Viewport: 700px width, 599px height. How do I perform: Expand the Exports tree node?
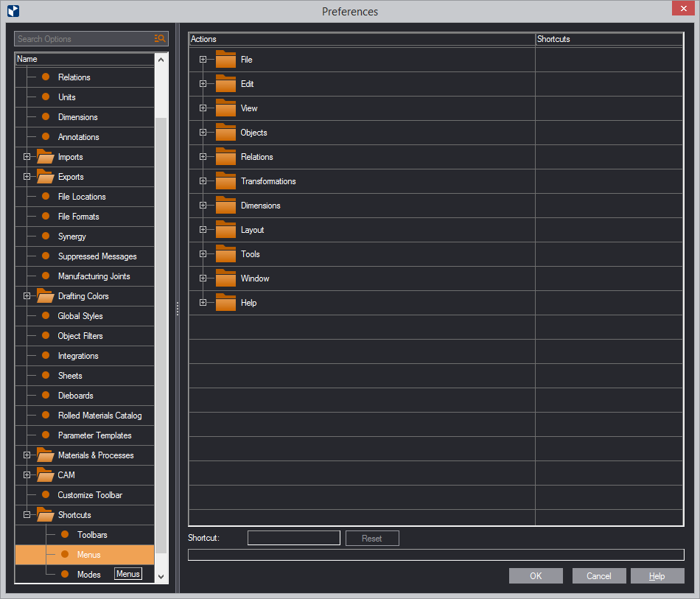tap(27, 177)
